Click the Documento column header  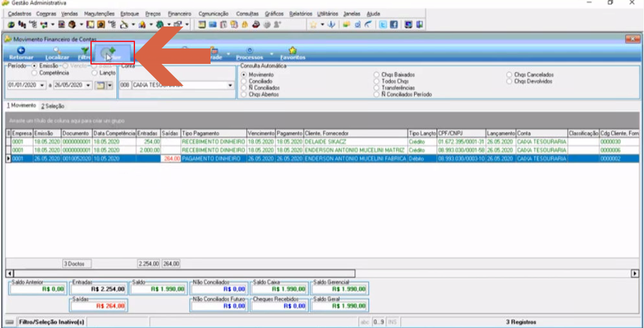click(76, 134)
